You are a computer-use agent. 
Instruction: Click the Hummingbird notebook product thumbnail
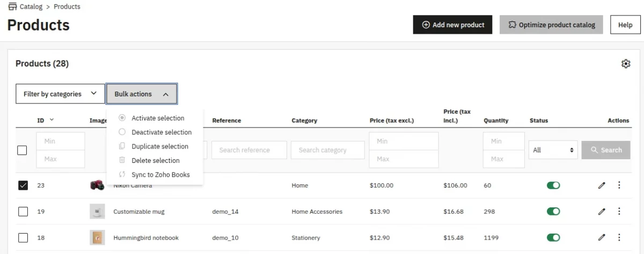tap(97, 237)
